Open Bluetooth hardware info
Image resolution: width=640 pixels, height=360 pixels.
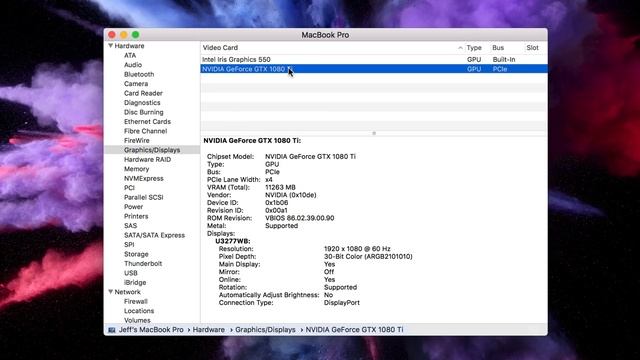coord(139,74)
